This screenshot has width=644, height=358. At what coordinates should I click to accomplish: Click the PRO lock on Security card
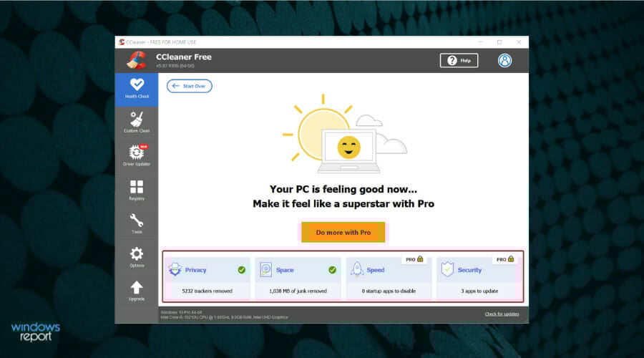click(x=505, y=259)
